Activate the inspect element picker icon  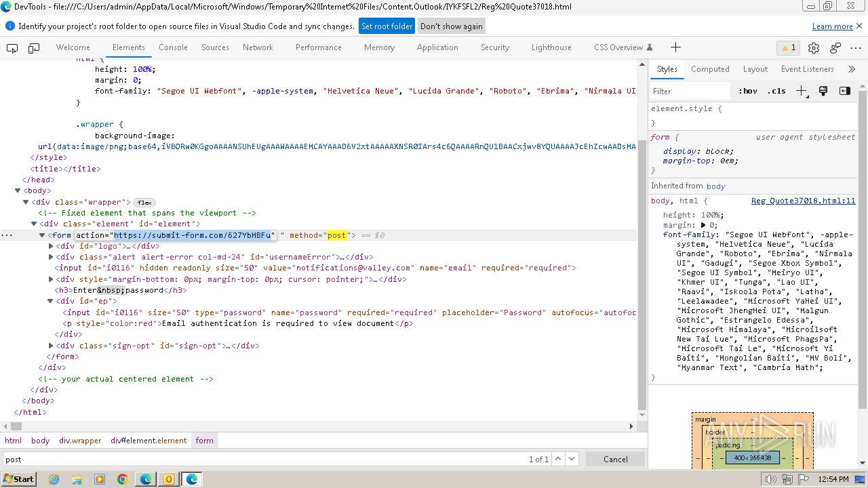click(12, 47)
